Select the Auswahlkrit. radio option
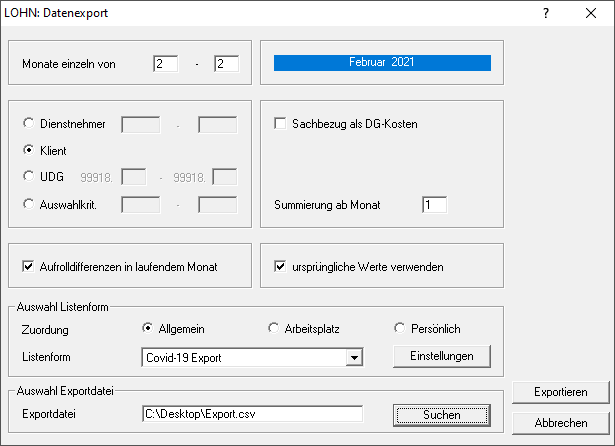Image resolution: width=615 pixels, height=446 pixels. click(x=28, y=204)
